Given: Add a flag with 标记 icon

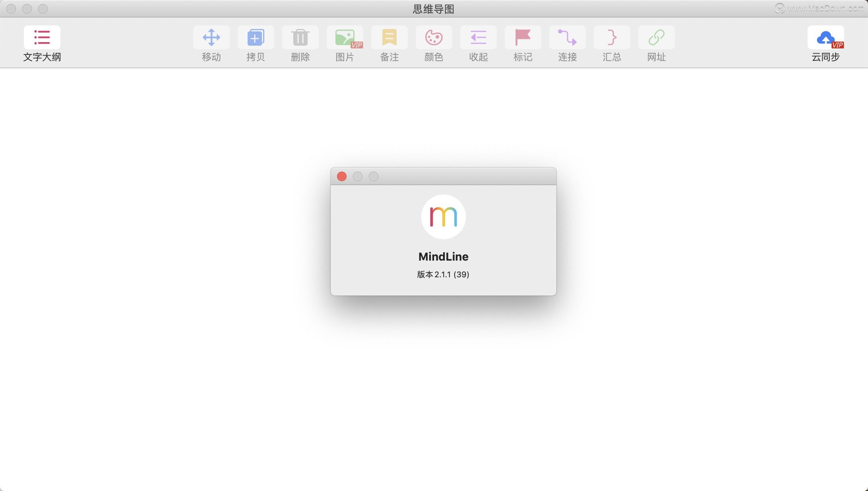Looking at the screenshot, I should tap(523, 37).
